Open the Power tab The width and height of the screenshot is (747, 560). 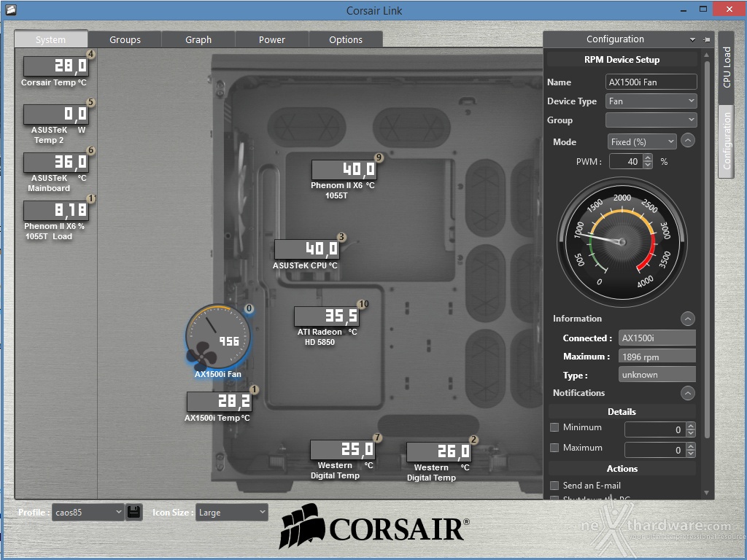point(272,39)
